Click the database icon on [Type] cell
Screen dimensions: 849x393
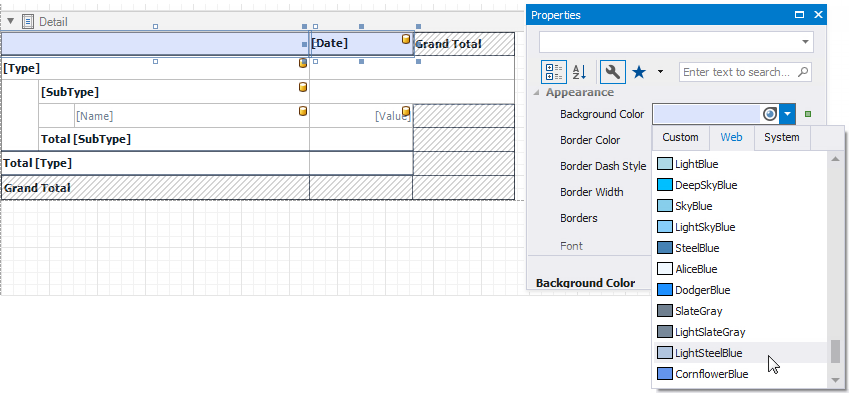click(303, 63)
